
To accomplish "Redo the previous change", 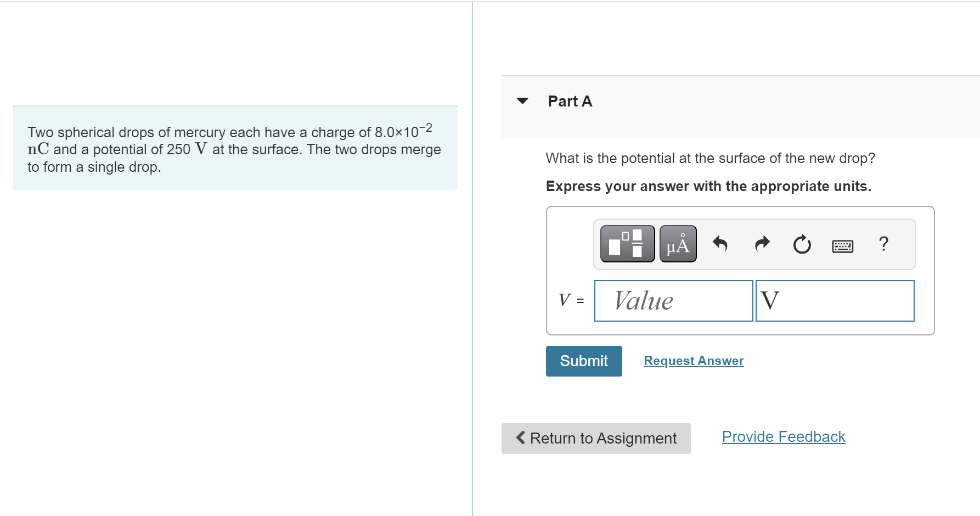I will pos(762,244).
